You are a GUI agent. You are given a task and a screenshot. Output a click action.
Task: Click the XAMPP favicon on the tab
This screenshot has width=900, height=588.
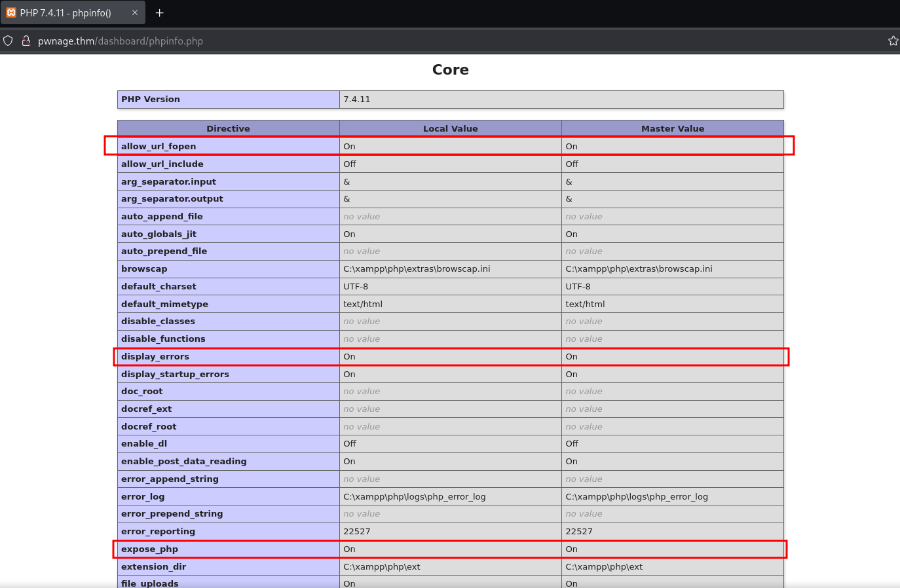tap(11, 12)
